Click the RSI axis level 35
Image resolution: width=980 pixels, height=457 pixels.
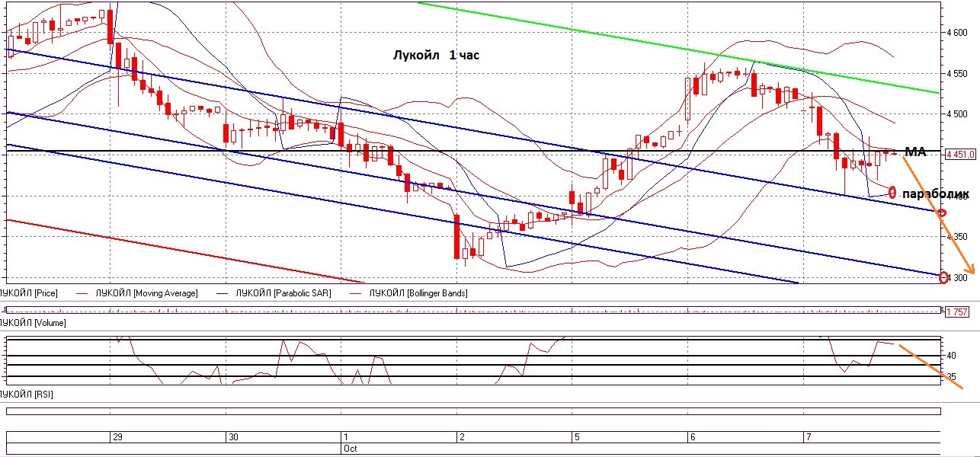[x=952, y=376]
